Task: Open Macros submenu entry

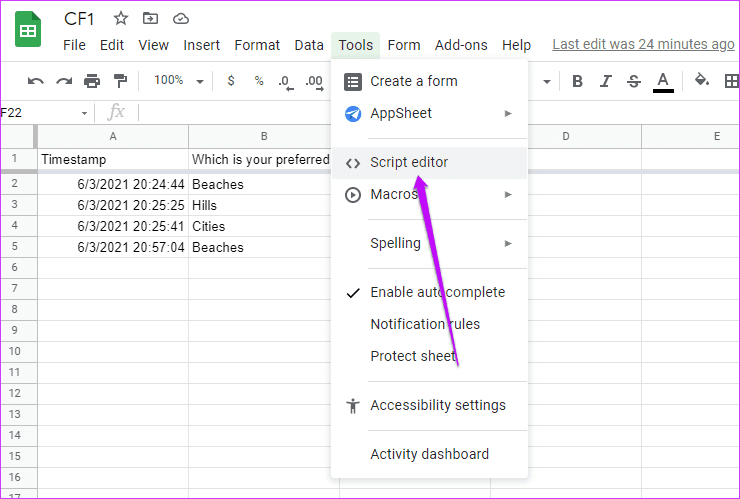Action: 429,195
